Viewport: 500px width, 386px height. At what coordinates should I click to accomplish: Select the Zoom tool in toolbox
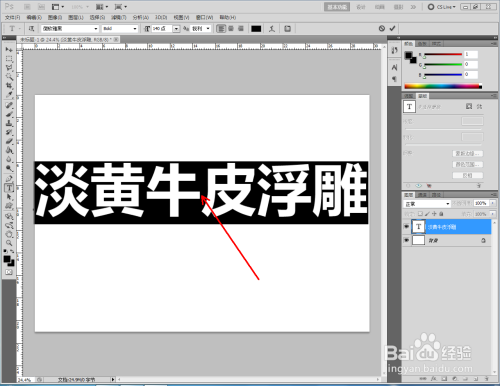point(9,243)
